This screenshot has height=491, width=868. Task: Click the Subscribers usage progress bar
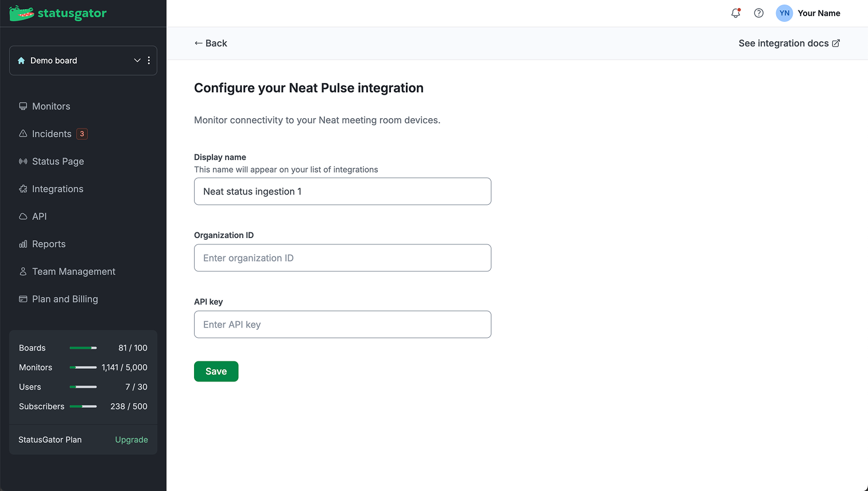pyautogui.click(x=83, y=407)
